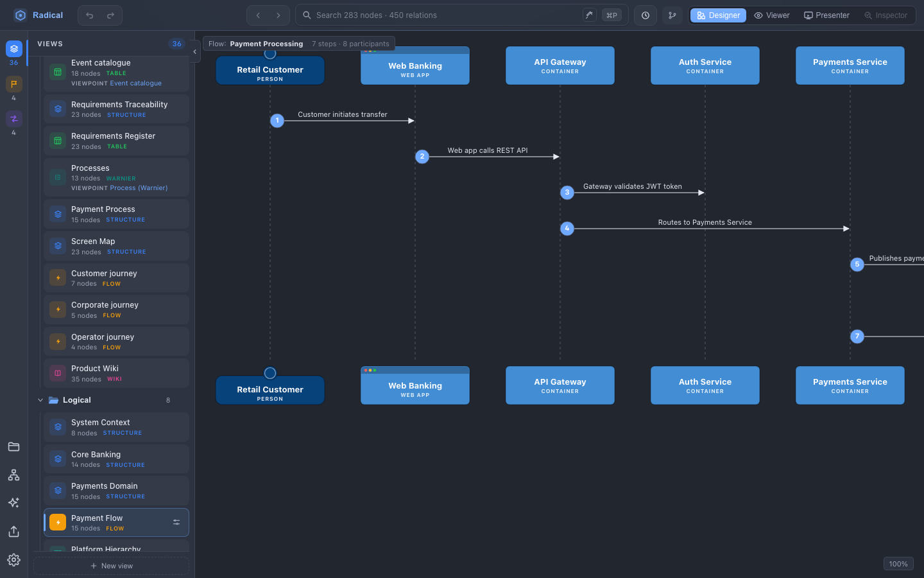Go back with the left chevron
Image resolution: width=924 pixels, height=578 pixels.
pyautogui.click(x=258, y=15)
